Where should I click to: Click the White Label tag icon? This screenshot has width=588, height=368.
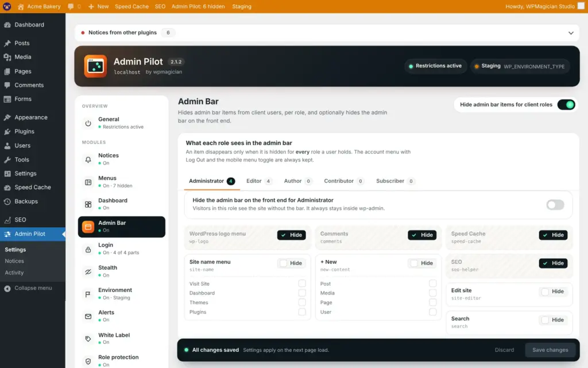click(x=88, y=339)
